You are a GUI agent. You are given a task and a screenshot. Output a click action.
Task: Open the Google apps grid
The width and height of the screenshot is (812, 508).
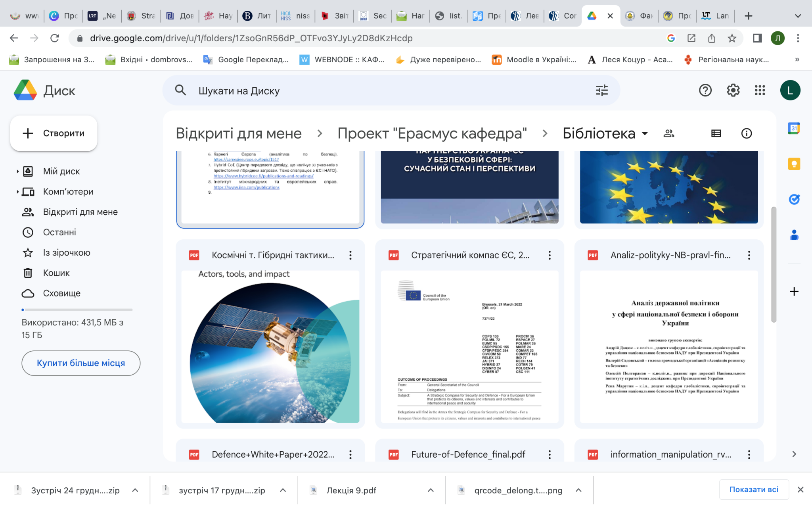tap(760, 90)
